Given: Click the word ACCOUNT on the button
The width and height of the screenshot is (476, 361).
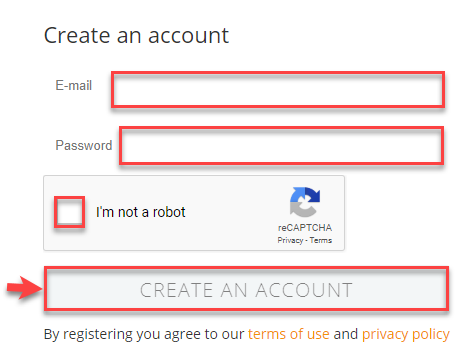Looking at the screenshot, I should [x=304, y=290].
